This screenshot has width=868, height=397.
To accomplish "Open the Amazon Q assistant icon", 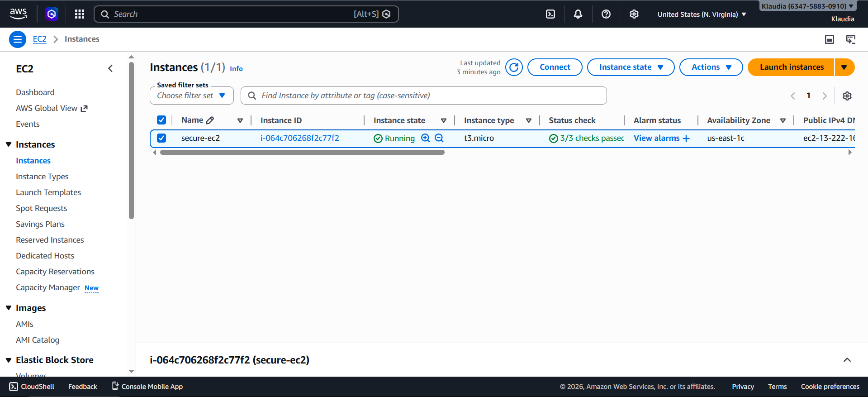I will tap(52, 14).
